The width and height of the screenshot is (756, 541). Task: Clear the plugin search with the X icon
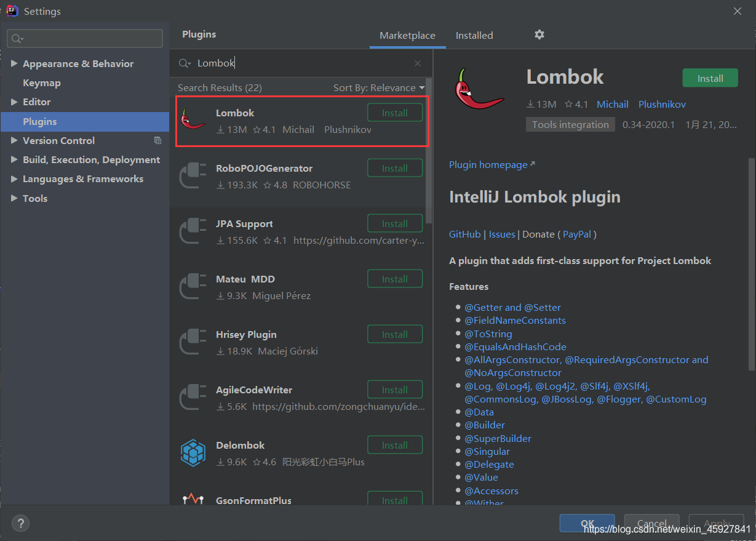pos(418,63)
